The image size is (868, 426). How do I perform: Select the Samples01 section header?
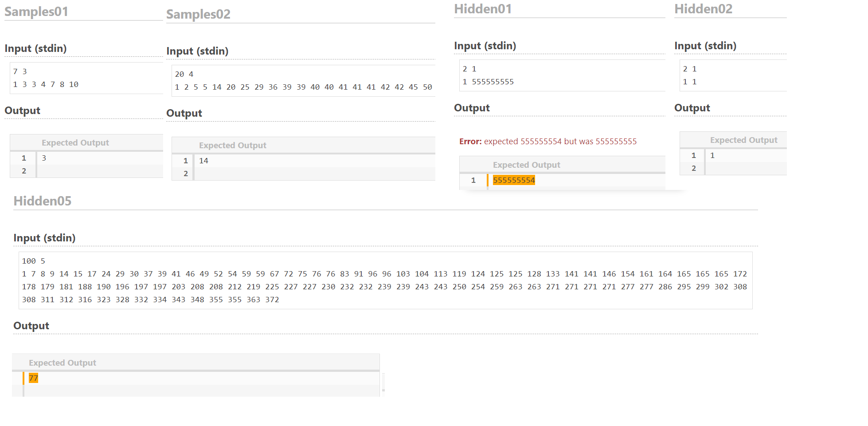[x=35, y=12]
